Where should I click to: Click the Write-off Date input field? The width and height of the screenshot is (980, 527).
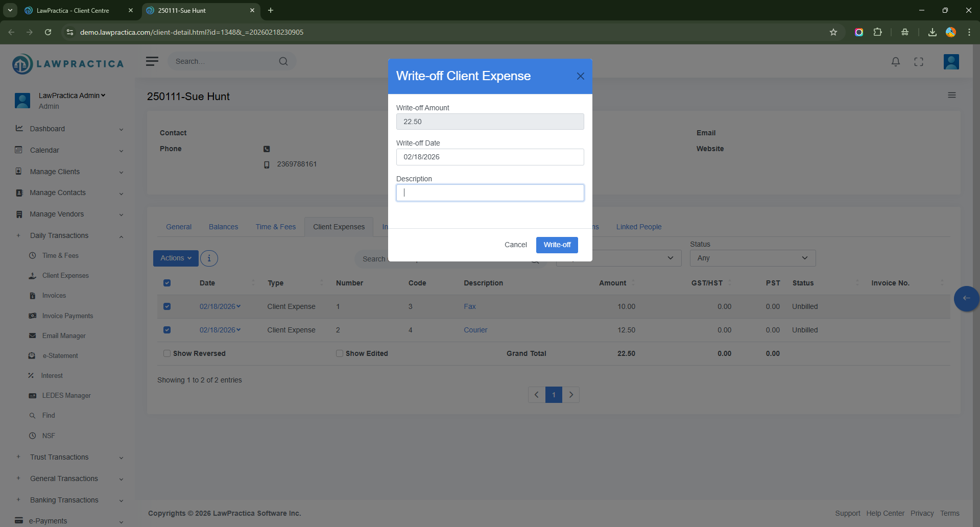pyautogui.click(x=490, y=157)
